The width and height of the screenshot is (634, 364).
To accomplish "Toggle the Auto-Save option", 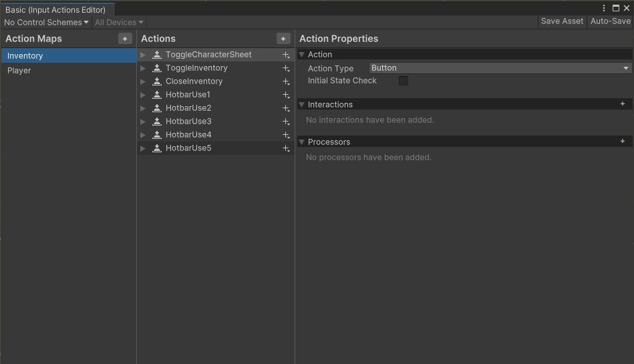I will coord(610,21).
